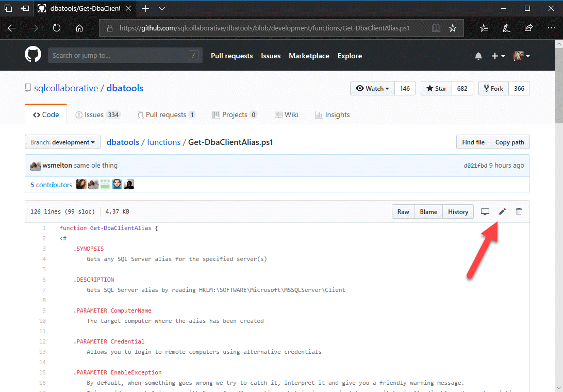Open file in GitHub Desktop icon

[x=485, y=211]
